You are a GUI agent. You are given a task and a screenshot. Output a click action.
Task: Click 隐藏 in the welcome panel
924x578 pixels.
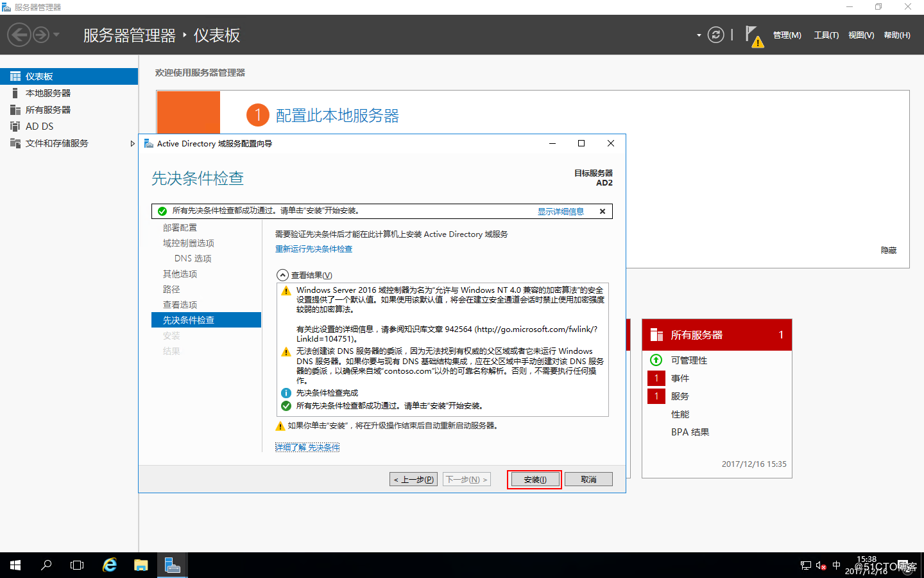coord(889,250)
